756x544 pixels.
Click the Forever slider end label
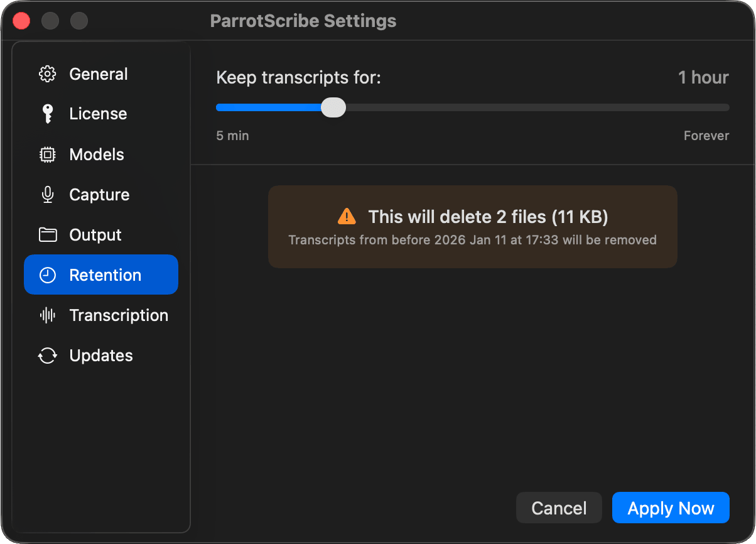(x=706, y=136)
